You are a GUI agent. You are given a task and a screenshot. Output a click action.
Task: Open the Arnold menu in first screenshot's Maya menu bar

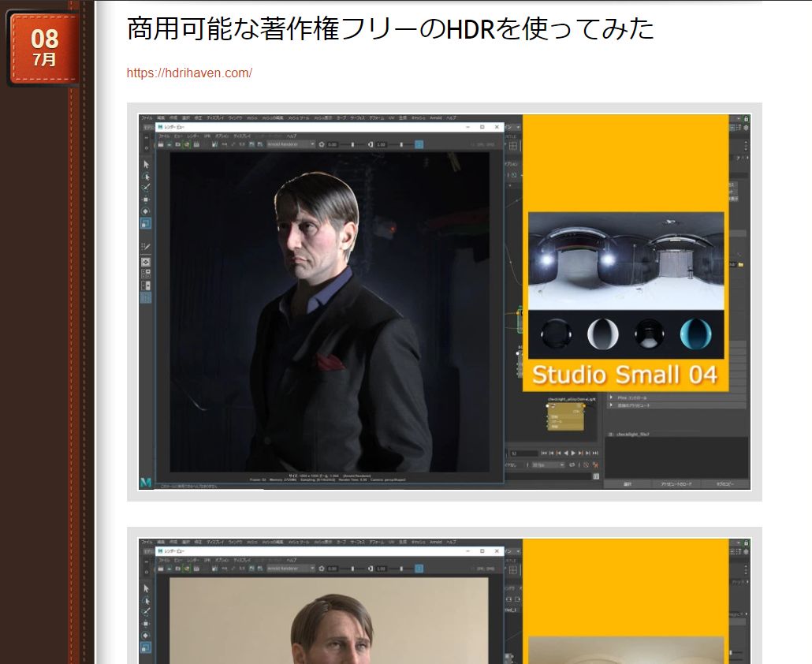click(x=435, y=118)
